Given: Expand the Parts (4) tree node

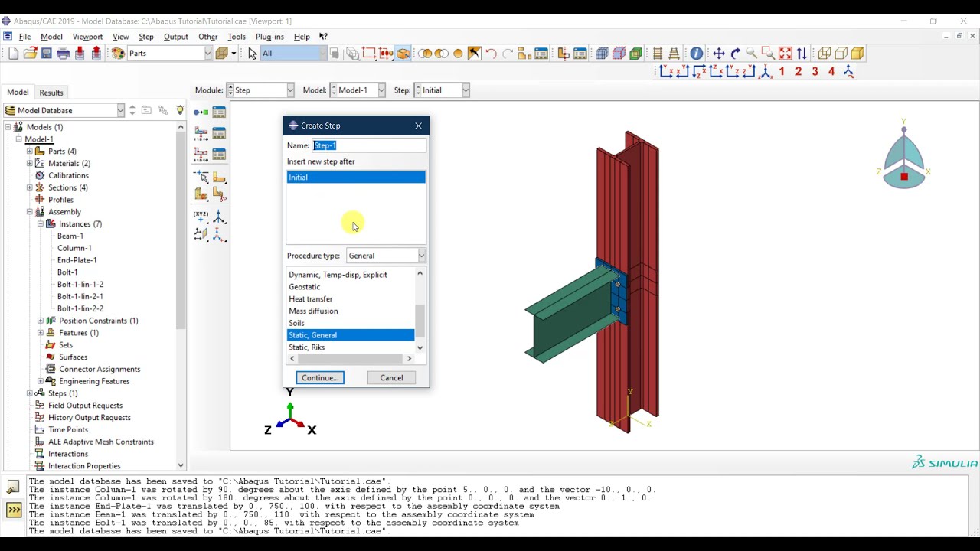Looking at the screenshot, I should point(30,152).
